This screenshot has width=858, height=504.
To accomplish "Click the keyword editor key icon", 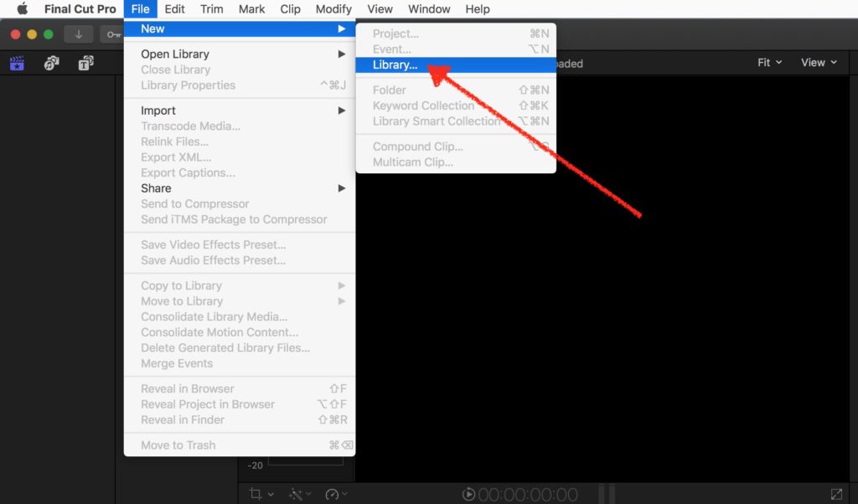I will point(112,34).
